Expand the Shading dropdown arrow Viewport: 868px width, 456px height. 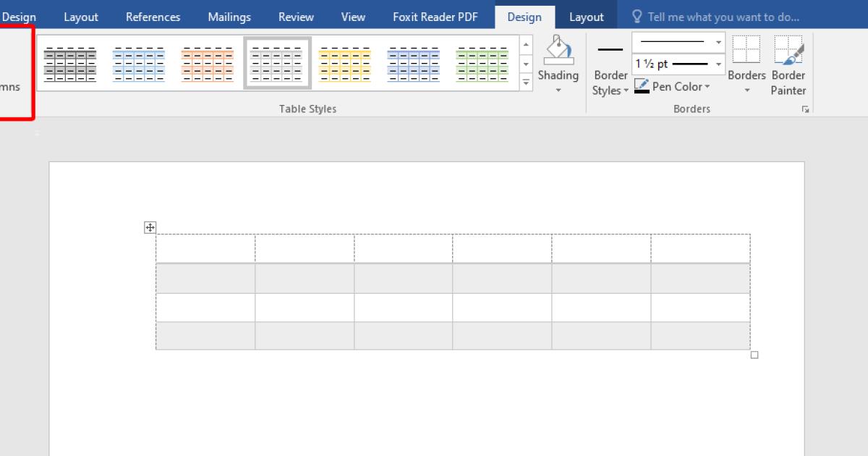[x=558, y=91]
